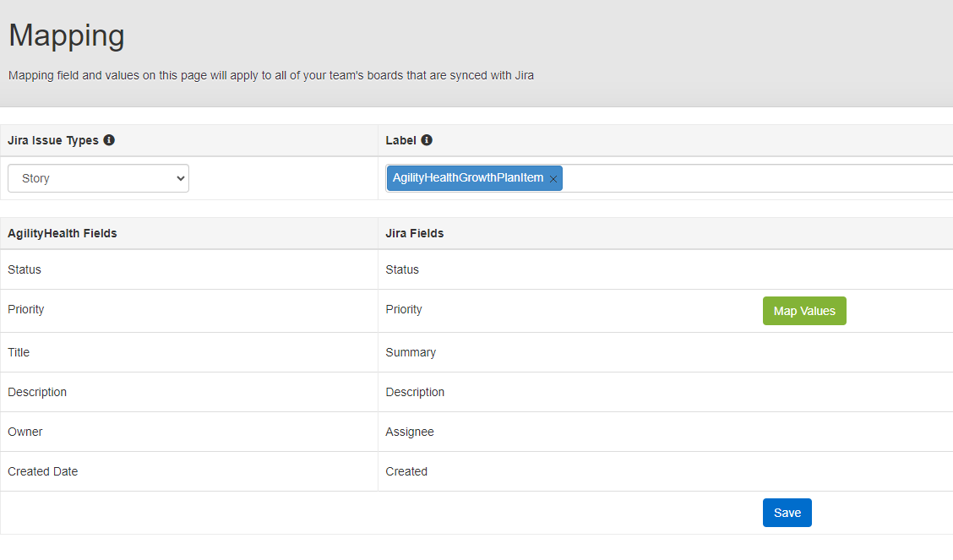Click the Jira Fields column header
Screen dimensions: 953x560
tap(414, 233)
